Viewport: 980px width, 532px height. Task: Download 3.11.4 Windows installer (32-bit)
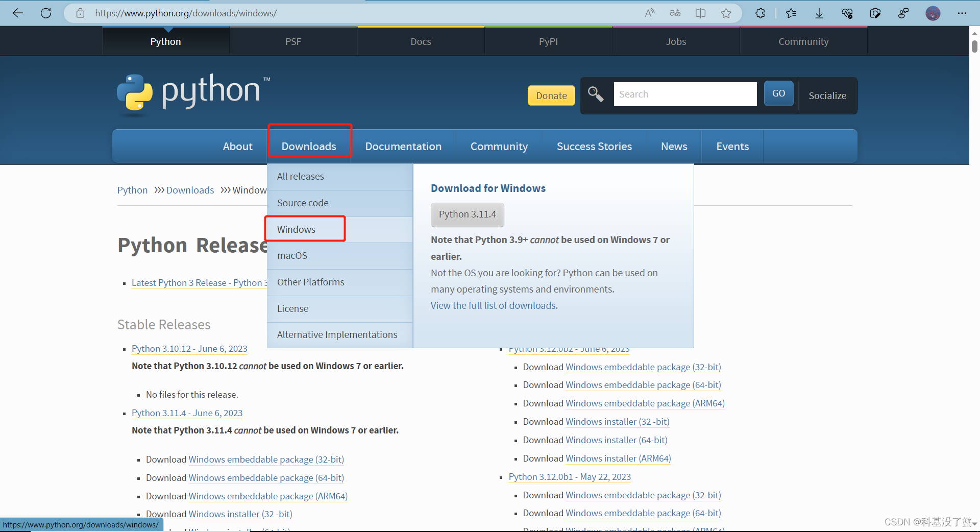click(240, 514)
